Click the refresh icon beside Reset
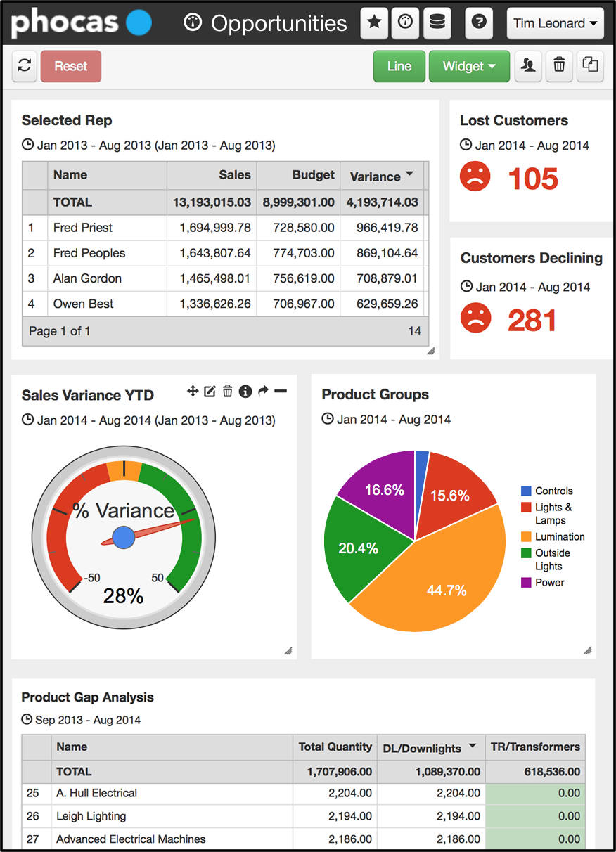Viewport: 616px width, 852px height. pos(25,66)
